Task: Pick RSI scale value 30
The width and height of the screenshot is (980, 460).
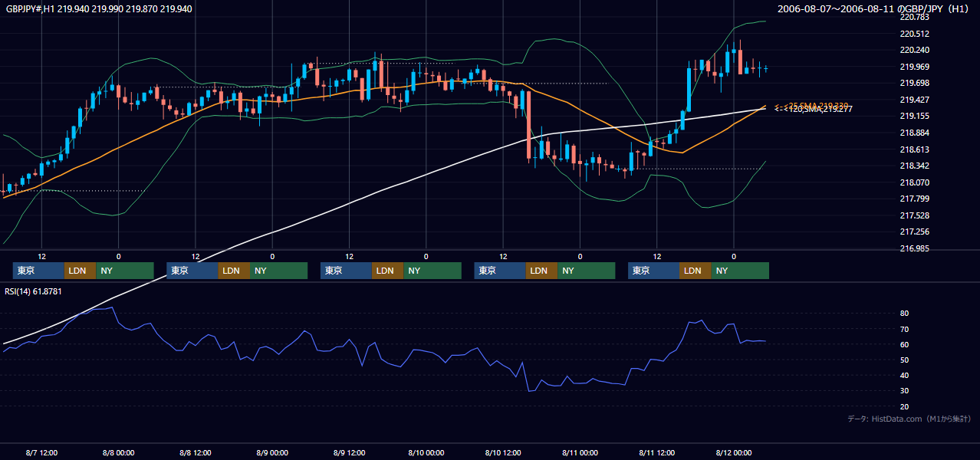Action: (905, 391)
